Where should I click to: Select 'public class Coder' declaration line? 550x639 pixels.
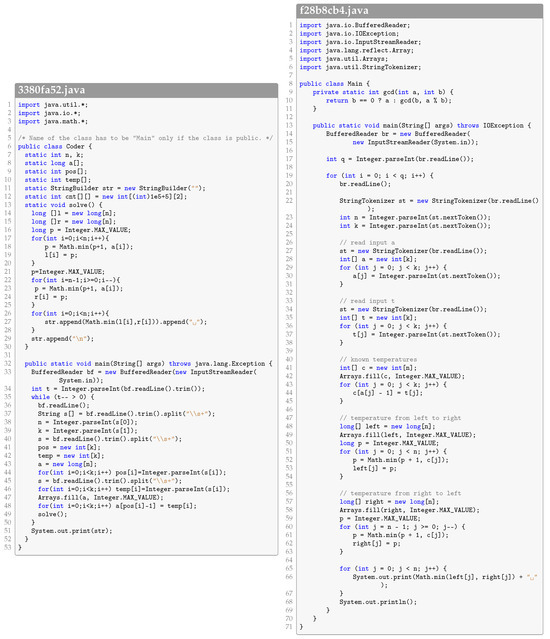pyautogui.click(x=55, y=146)
